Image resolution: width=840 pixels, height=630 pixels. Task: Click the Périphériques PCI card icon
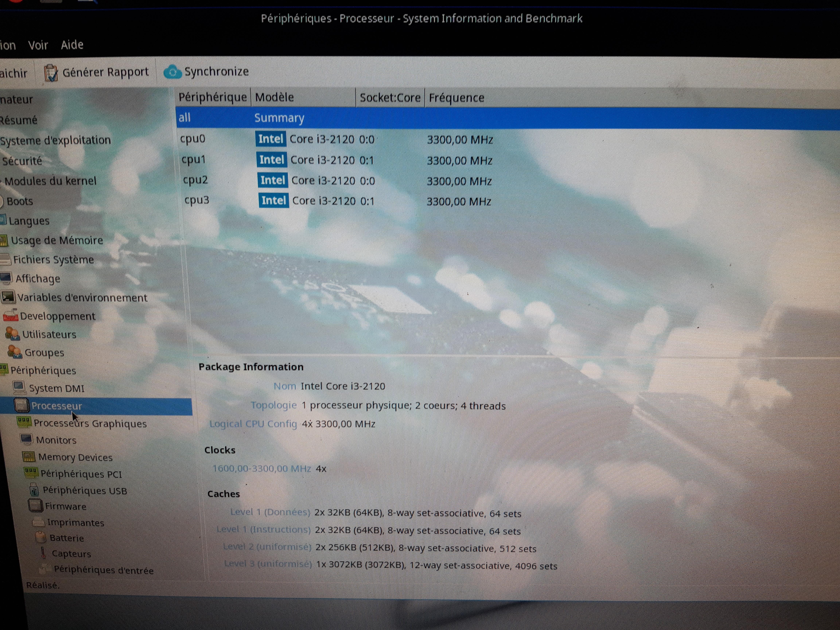(x=31, y=473)
